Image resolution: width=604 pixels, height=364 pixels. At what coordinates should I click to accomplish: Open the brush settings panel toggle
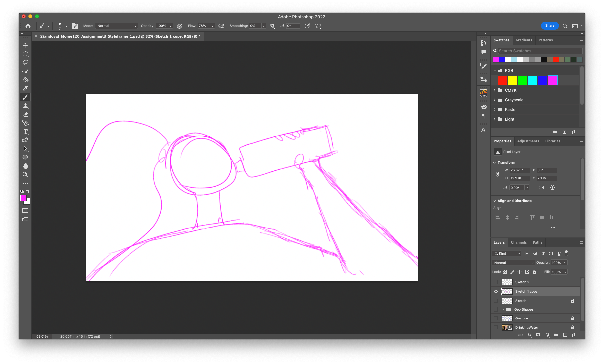coord(75,26)
